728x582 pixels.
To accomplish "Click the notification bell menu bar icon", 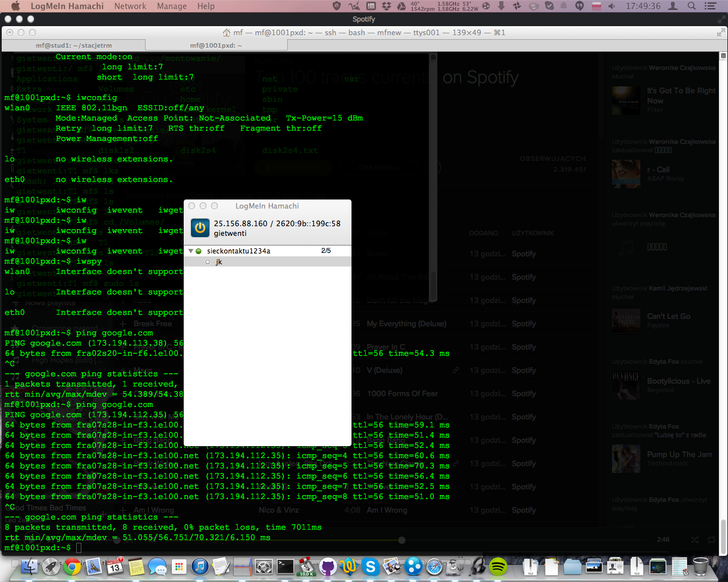I will [x=564, y=6].
